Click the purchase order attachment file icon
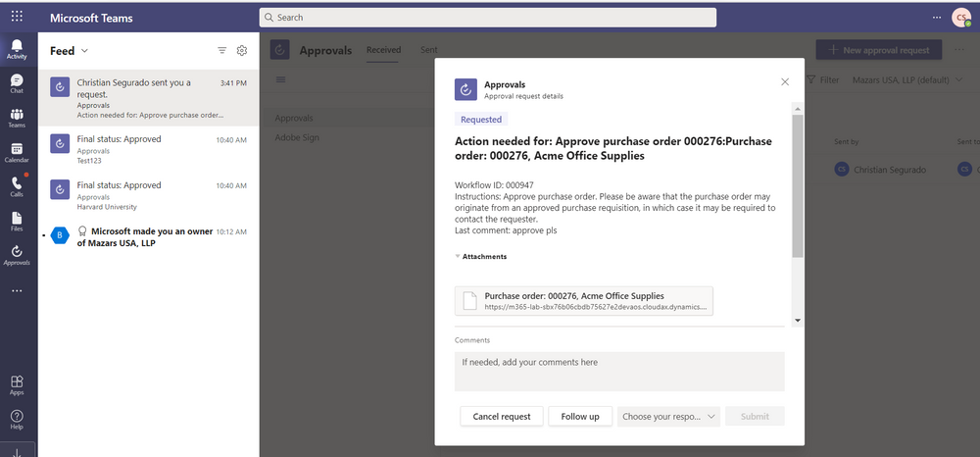This screenshot has width=980, height=457. tap(469, 301)
